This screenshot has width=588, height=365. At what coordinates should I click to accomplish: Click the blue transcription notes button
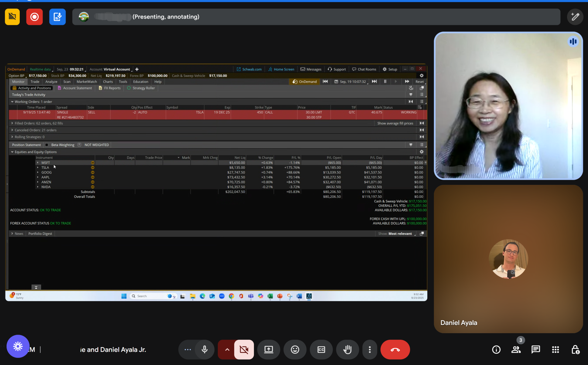[x=57, y=17]
